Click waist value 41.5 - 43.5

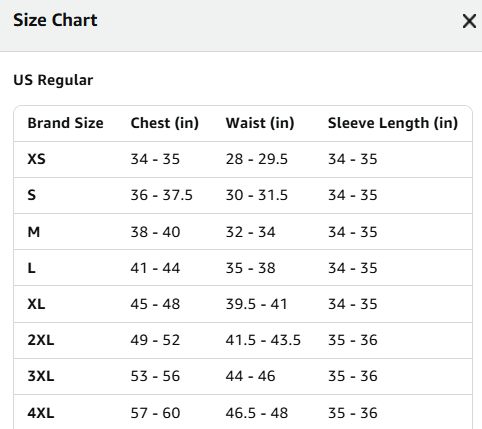point(263,340)
